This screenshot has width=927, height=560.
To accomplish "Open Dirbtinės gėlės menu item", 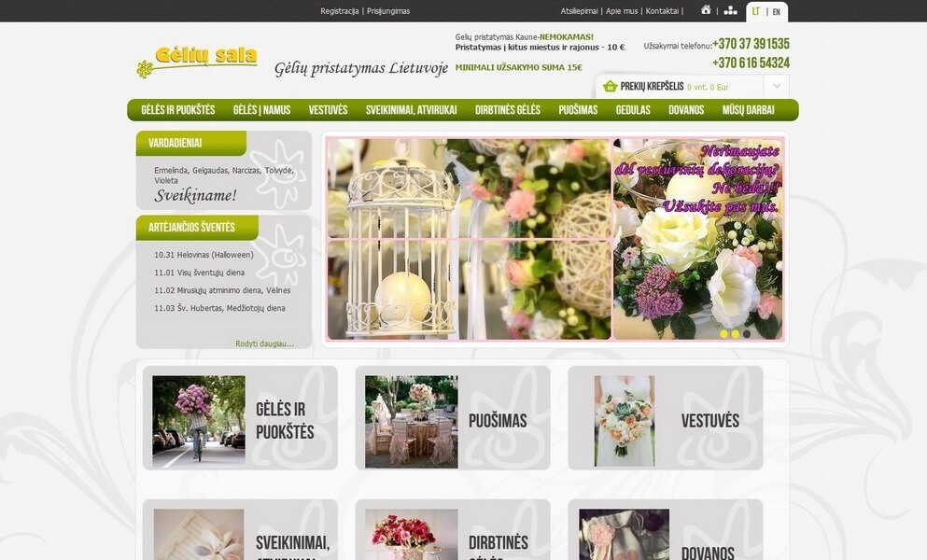I will pyautogui.click(x=507, y=110).
